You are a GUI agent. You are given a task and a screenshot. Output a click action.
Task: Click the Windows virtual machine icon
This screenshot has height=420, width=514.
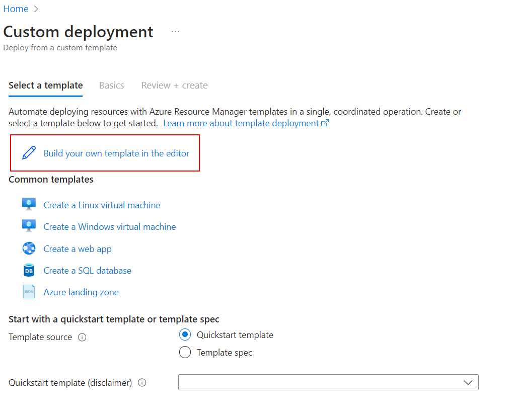[x=29, y=226]
